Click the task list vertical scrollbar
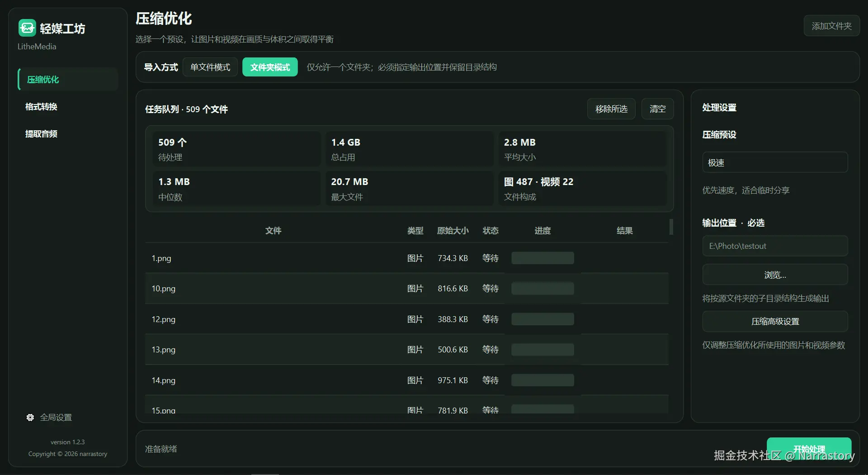 coord(671,227)
